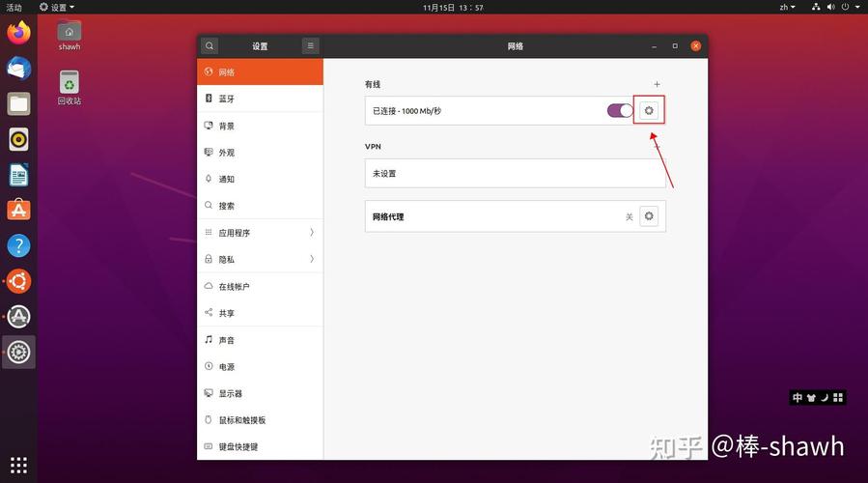The image size is (868, 483).
Task: Open 声音 sound settings
Action: [260, 340]
